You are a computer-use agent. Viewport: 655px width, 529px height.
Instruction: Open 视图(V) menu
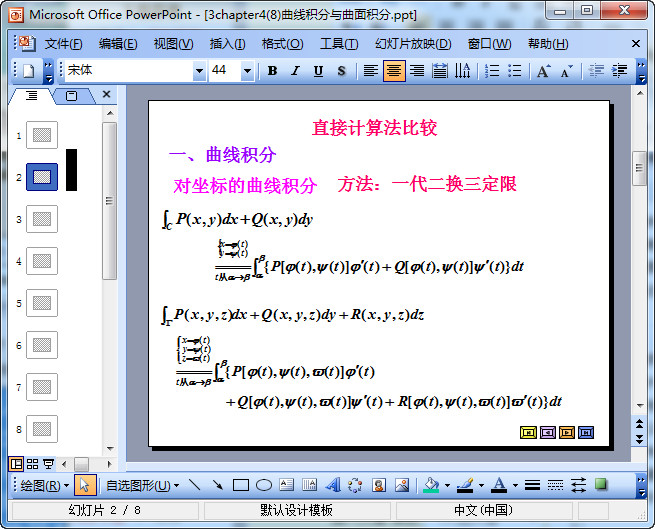(173, 44)
